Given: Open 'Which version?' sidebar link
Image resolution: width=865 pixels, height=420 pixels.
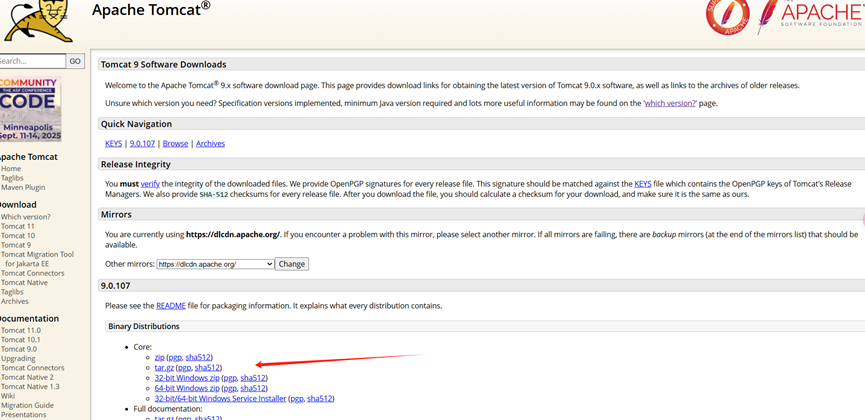Looking at the screenshot, I should coord(25,217).
